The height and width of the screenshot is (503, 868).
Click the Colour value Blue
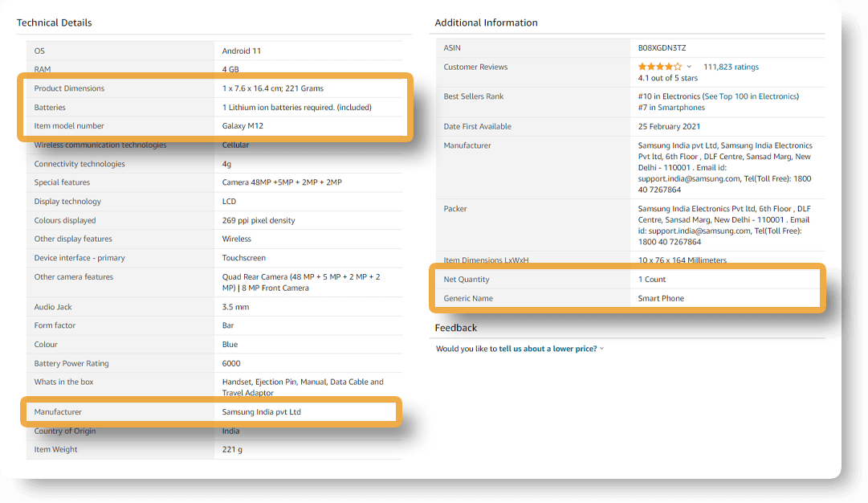pos(230,345)
